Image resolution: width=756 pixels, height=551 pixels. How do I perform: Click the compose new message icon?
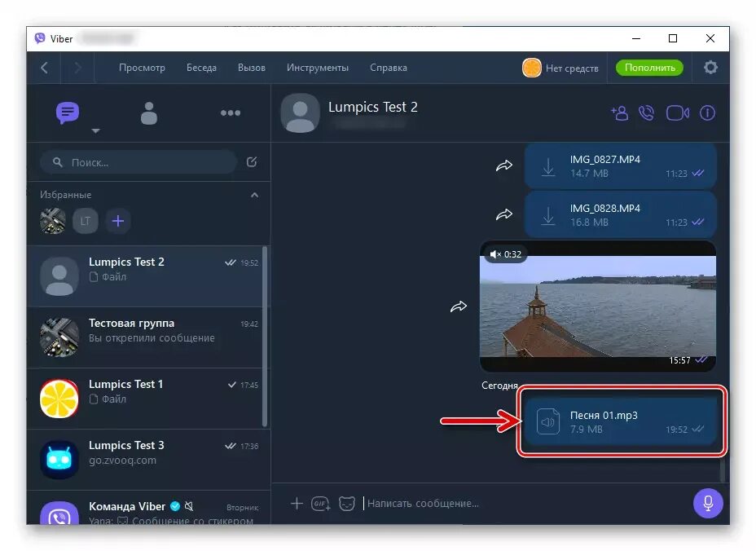click(x=252, y=162)
